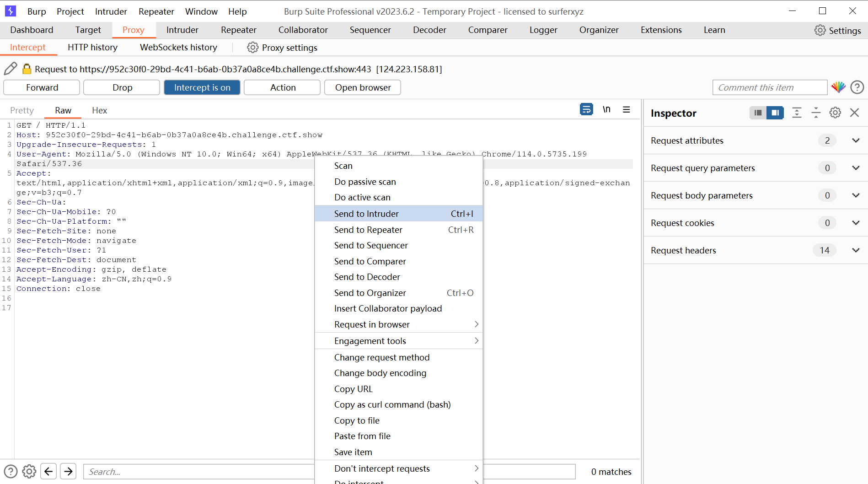Go to previous search match arrow
Viewport: 868px width, 484px height.
(48, 471)
